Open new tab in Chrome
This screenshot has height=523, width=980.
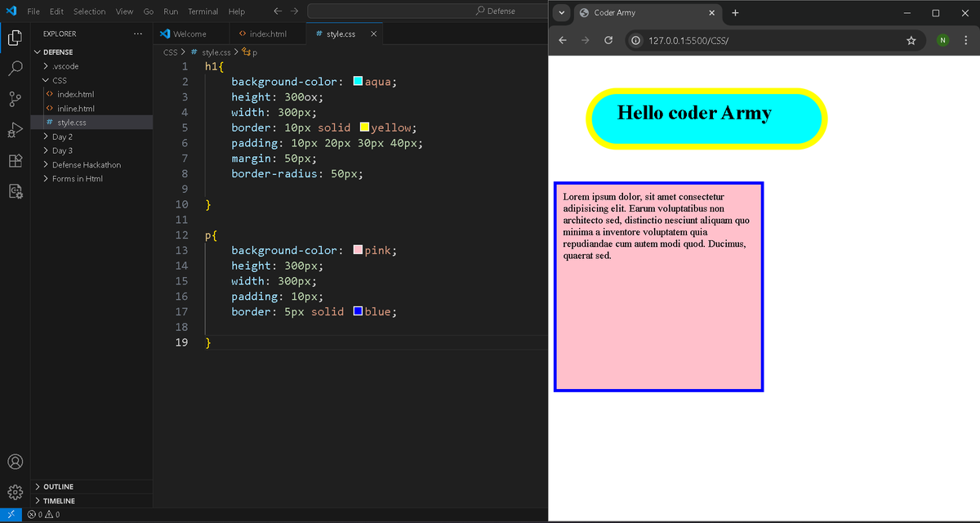coord(735,13)
